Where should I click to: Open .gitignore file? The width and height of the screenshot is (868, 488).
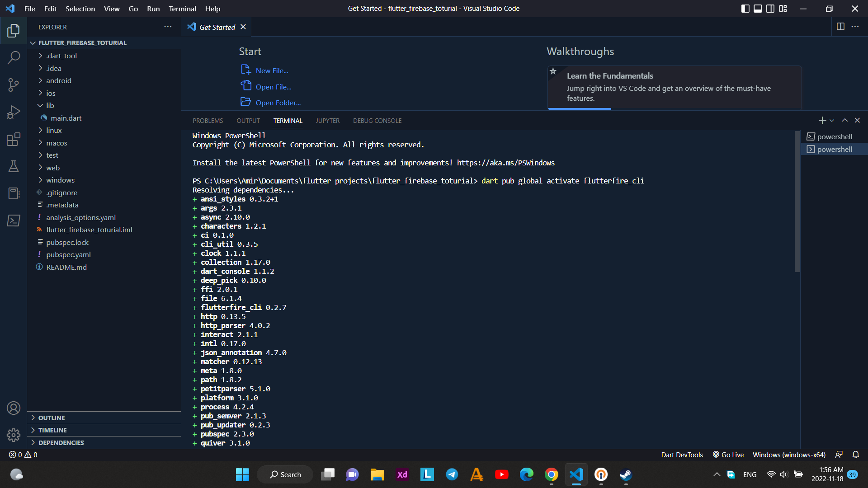[104, 192]
